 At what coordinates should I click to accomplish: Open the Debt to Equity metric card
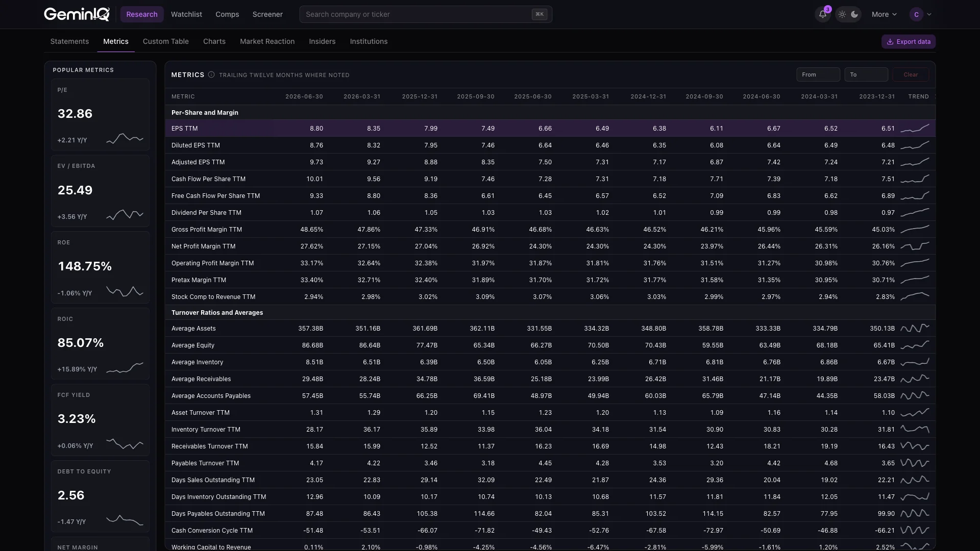[100, 496]
